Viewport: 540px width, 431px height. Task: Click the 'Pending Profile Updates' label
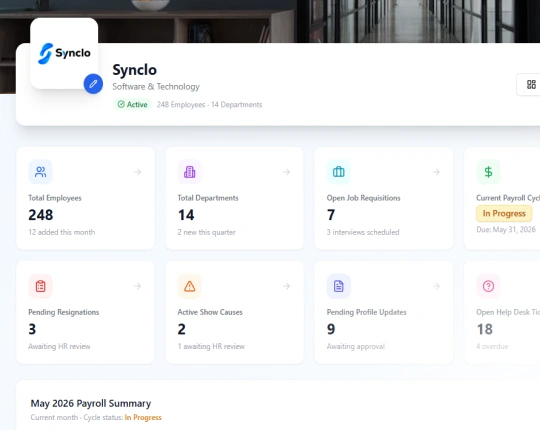(367, 312)
